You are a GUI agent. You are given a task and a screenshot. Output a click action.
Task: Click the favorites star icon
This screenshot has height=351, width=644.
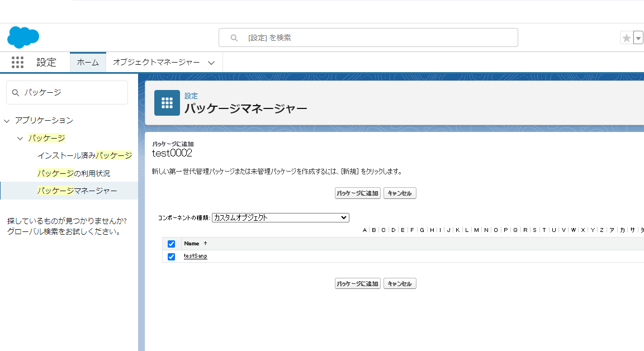pyautogui.click(x=626, y=37)
